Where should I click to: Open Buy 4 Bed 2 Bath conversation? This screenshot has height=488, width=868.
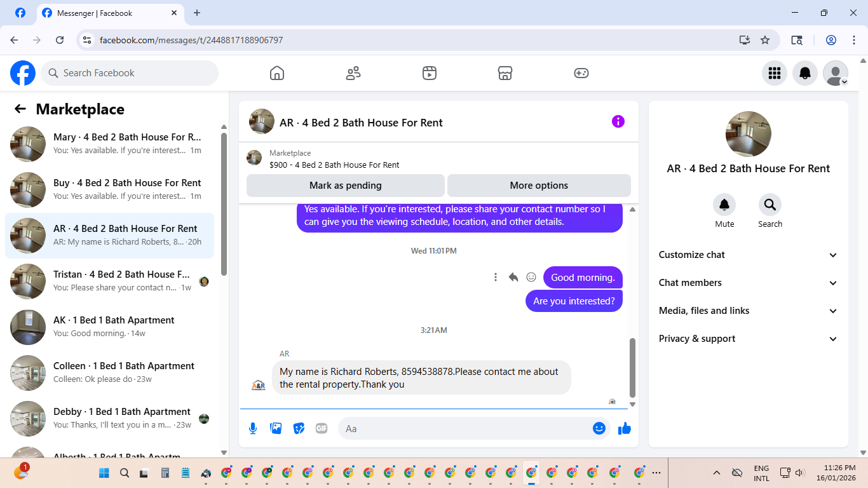pos(109,190)
